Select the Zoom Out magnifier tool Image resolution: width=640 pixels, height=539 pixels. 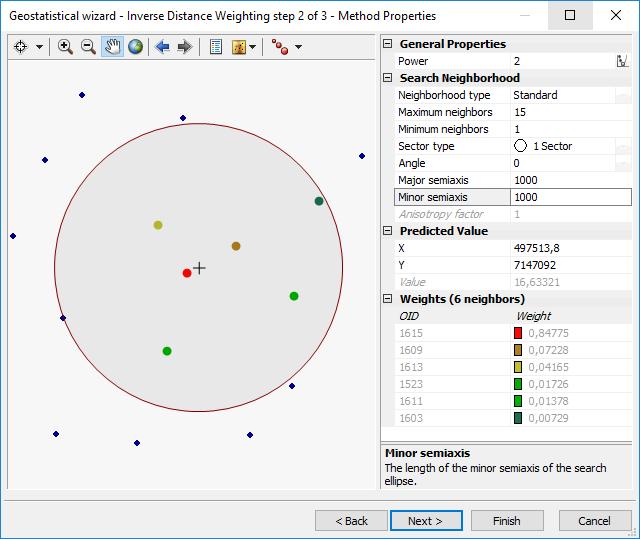(x=88, y=47)
